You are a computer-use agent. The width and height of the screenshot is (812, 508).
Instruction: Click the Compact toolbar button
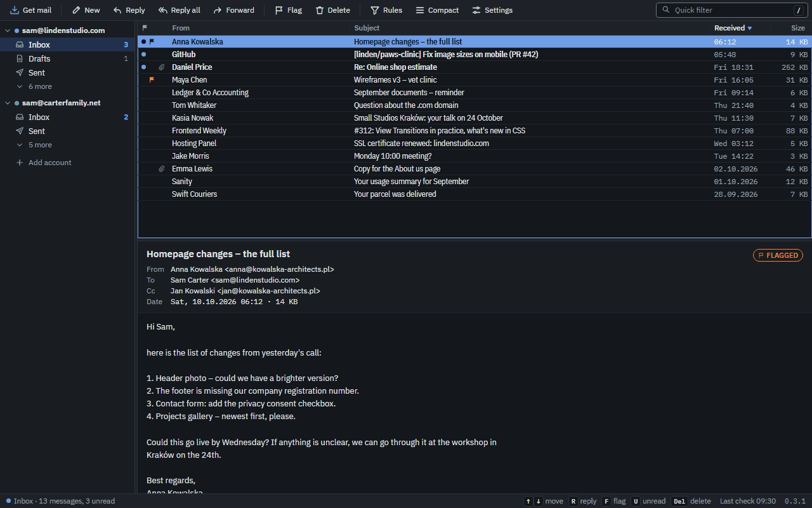[436, 10]
